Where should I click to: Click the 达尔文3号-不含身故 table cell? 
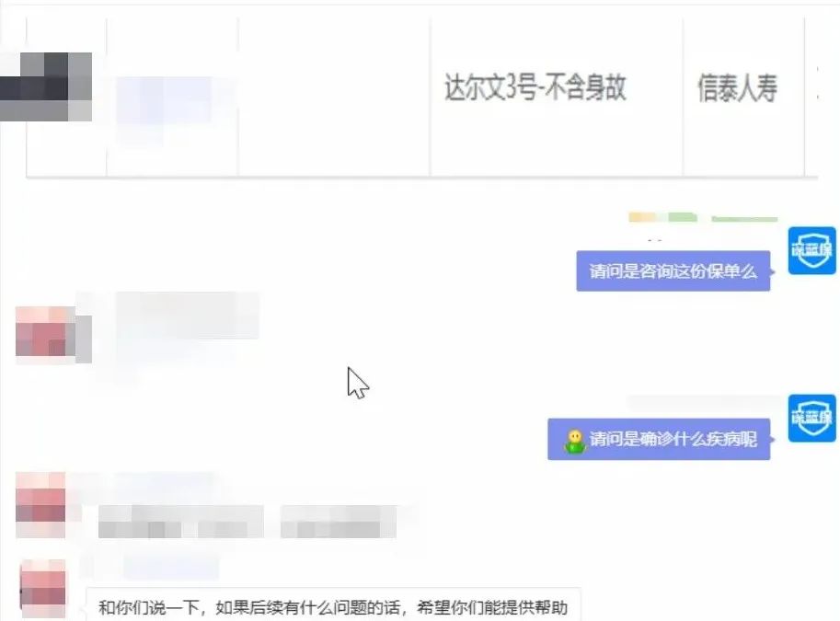pos(556,97)
